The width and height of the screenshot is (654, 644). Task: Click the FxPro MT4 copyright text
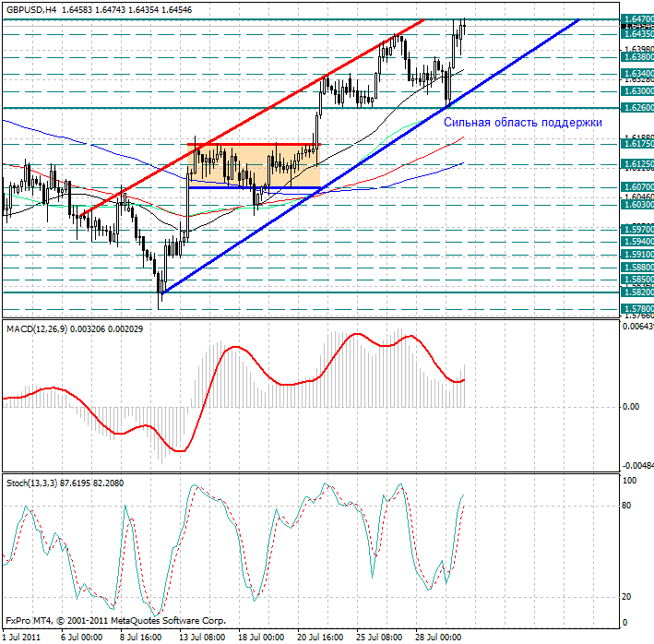(x=115, y=621)
